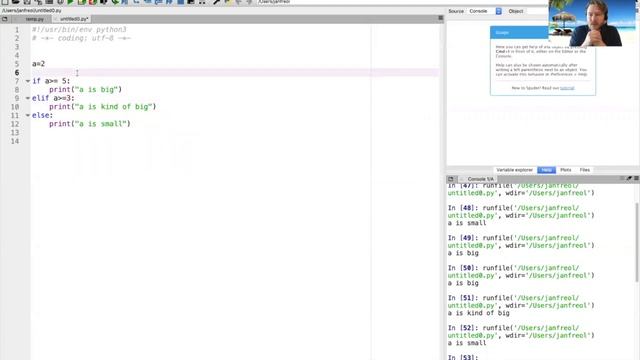Click line number 6 in the gutter
Screen dimensions: 640x360
pos(17,72)
